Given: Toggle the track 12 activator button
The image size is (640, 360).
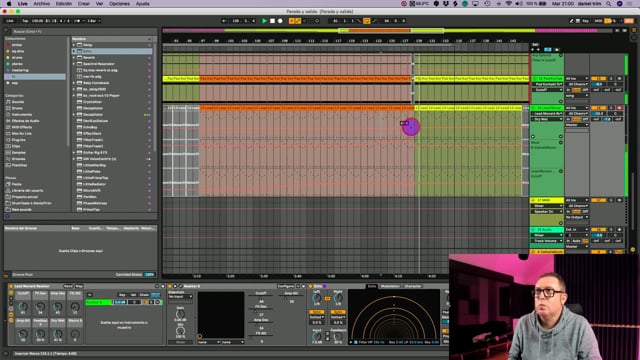Looking at the screenshot, I should 598,79.
